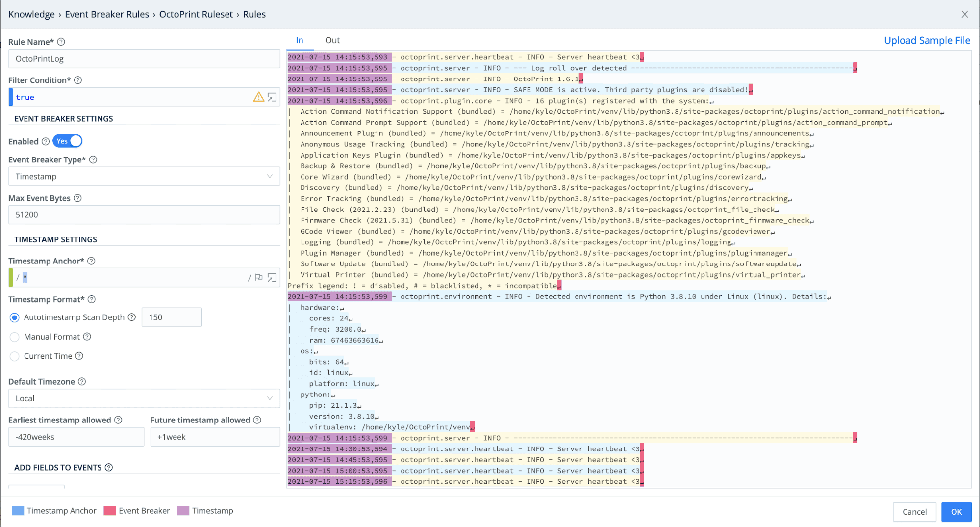
Task: Click help icon beside Add Fields to Events
Action: point(109,468)
